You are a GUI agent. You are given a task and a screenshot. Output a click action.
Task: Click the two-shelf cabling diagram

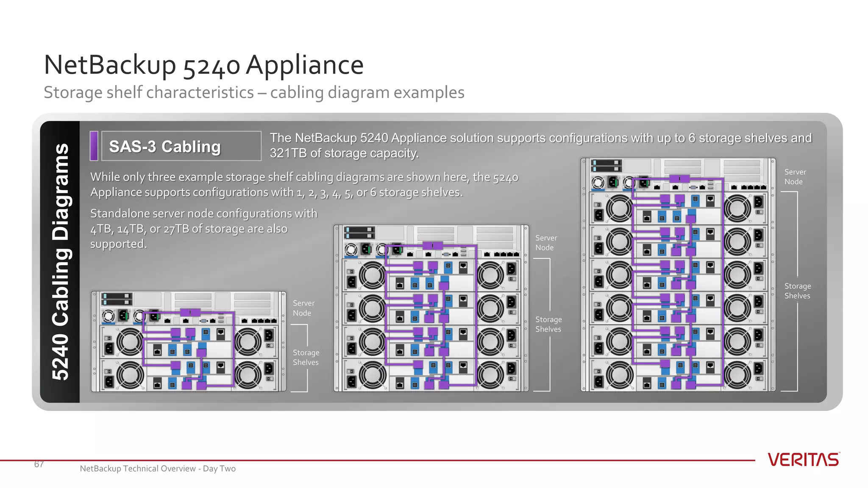click(x=189, y=341)
